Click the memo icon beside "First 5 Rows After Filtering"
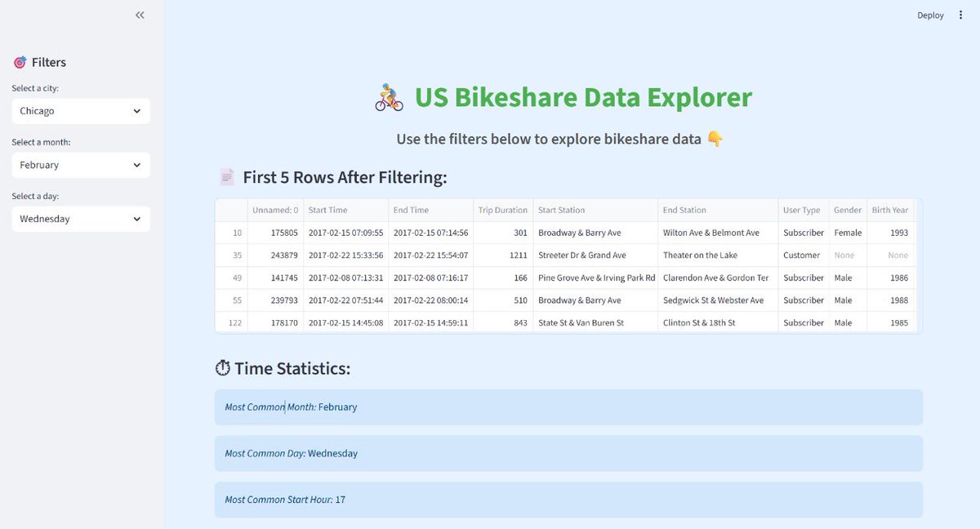 point(226,176)
